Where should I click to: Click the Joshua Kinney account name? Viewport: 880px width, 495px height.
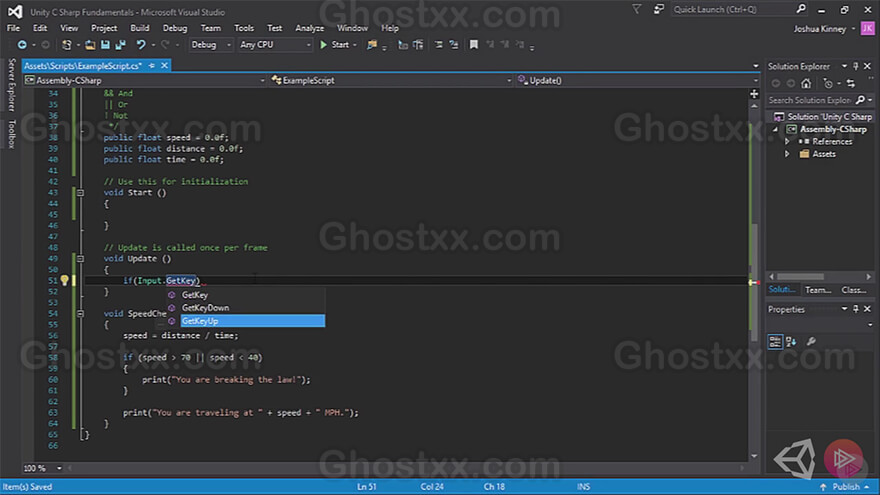(x=819, y=29)
